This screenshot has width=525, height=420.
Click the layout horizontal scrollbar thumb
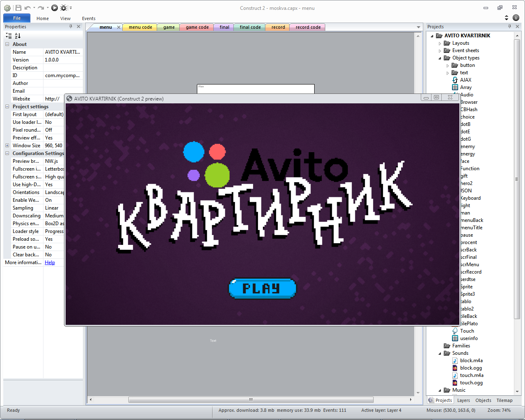point(251,399)
